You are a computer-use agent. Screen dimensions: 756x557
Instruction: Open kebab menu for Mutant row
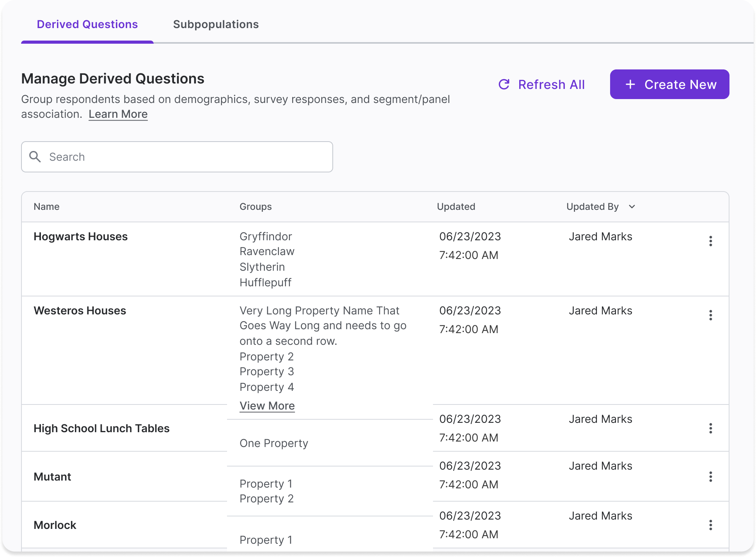point(710,477)
